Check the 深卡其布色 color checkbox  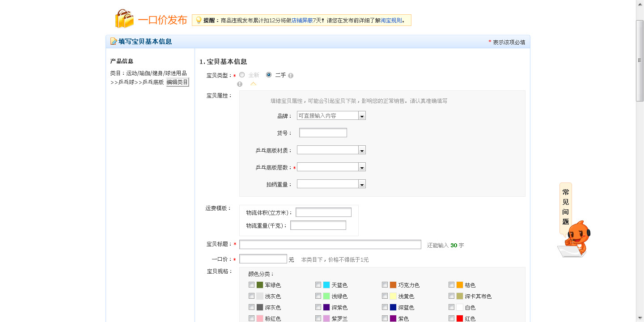452,296
